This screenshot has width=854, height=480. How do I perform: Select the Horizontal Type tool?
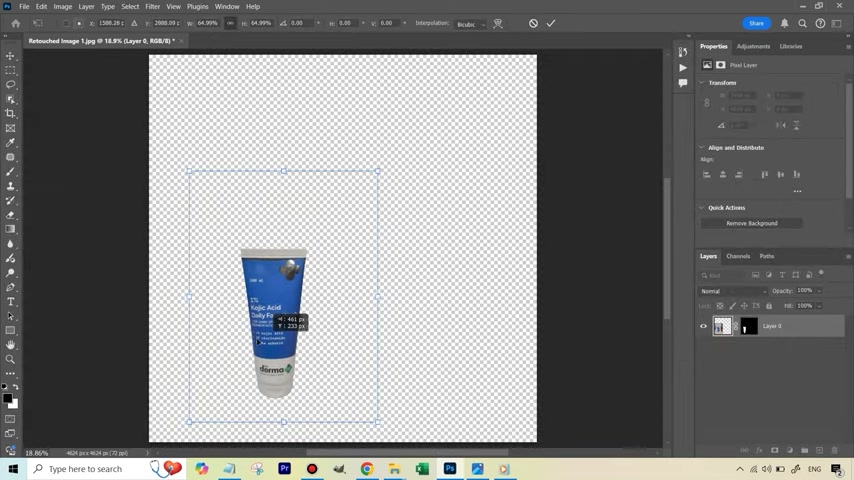(10, 302)
